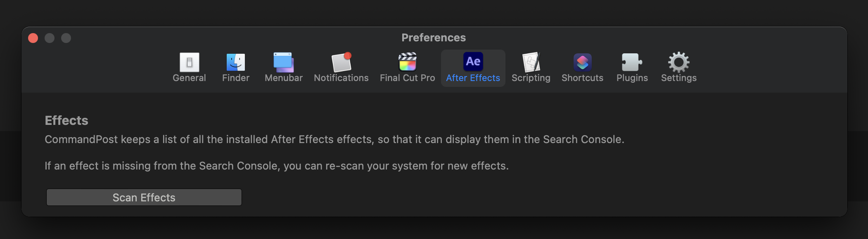The image size is (868, 239).
Task: Switch to the tab labeled Scripting
Action: tap(531, 78)
